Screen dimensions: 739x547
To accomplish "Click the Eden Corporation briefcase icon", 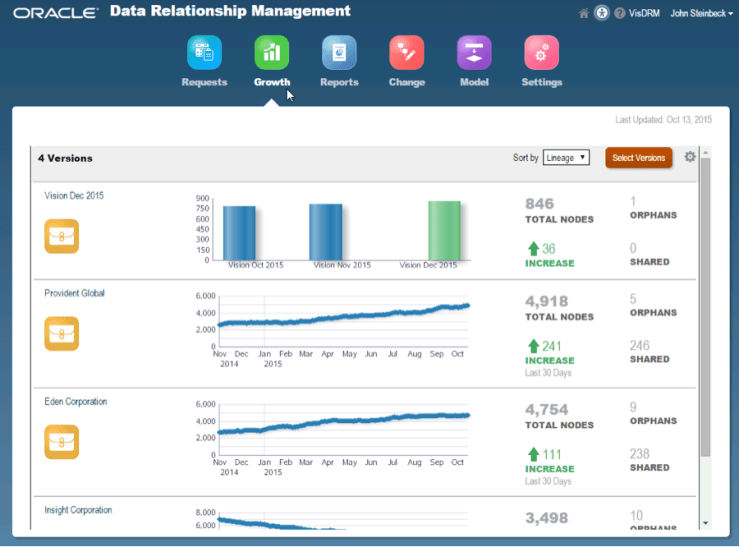I will pyautogui.click(x=61, y=442).
